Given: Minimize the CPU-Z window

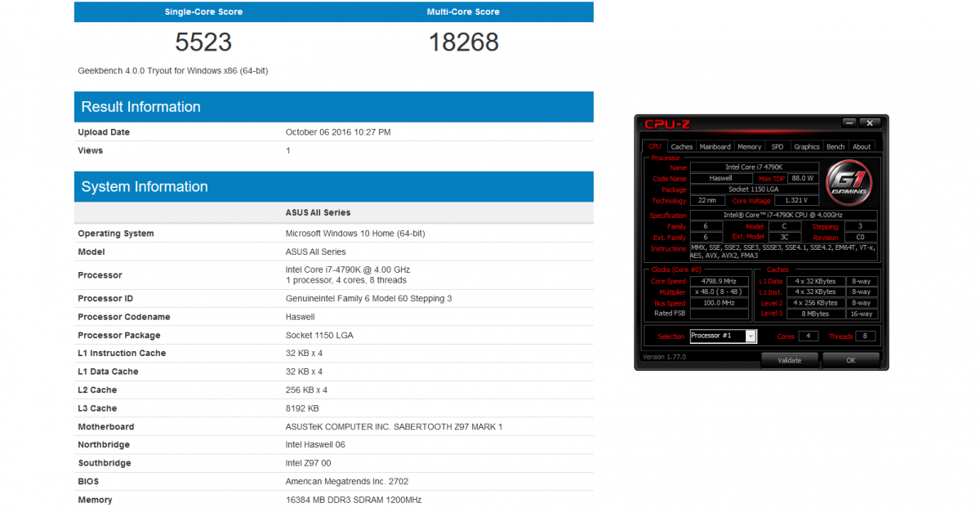Looking at the screenshot, I should point(849,122).
